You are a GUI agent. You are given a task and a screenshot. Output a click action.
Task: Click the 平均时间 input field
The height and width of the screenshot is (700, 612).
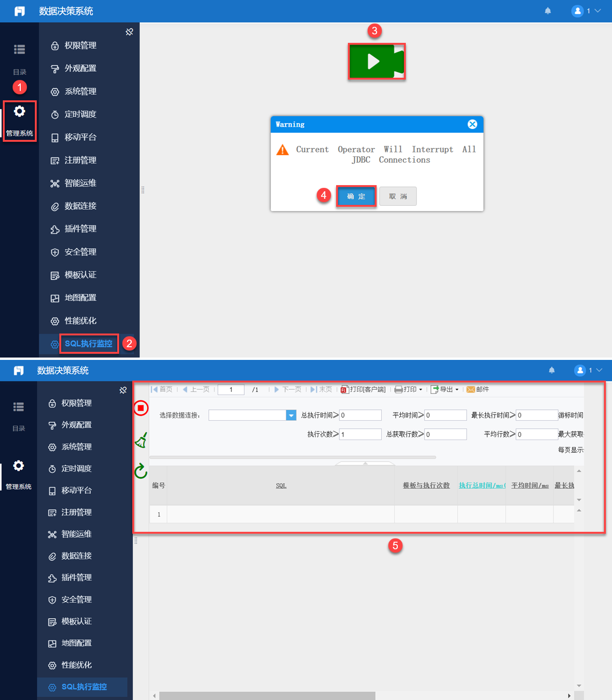445,415
